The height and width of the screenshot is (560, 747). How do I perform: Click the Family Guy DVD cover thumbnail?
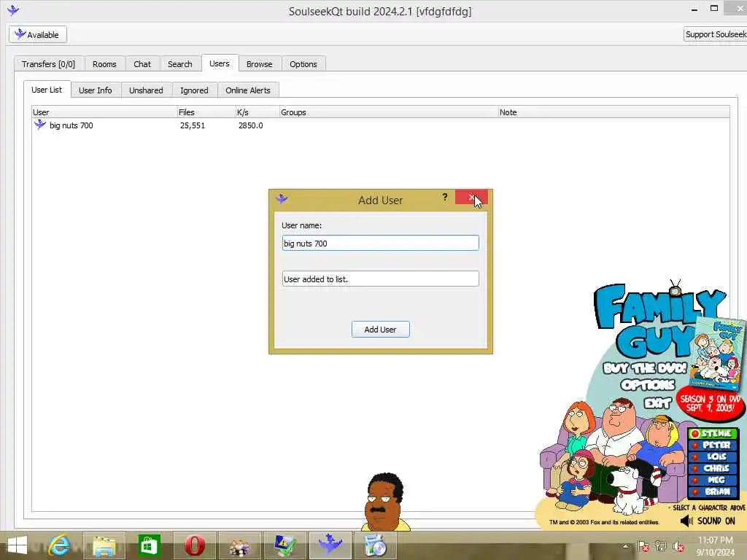(x=719, y=352)
